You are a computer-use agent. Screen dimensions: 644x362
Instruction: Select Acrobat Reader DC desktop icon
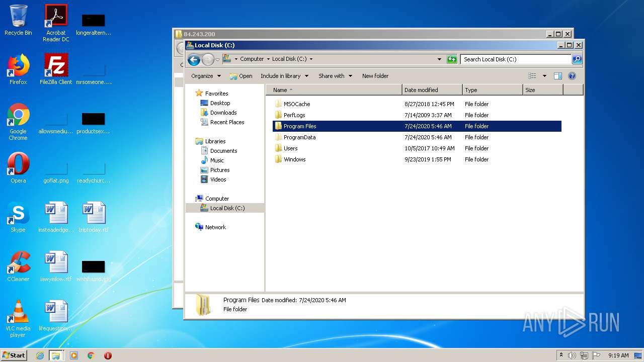click(x=56, y=23)
